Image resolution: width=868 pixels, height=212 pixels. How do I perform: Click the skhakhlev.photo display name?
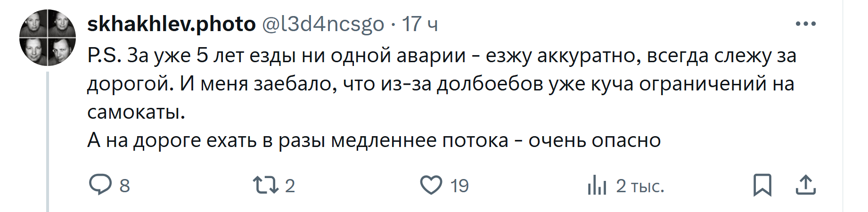pyautogui.click(x=172, y=24)
